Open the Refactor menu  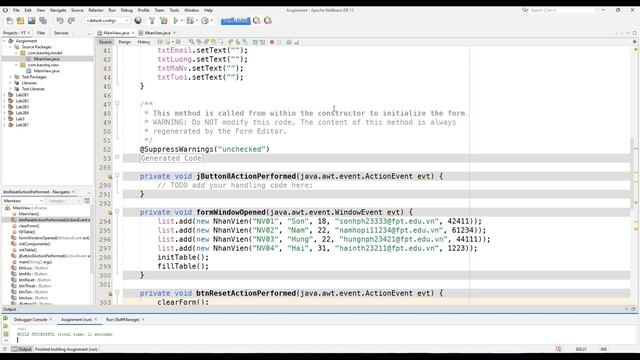[96, 10]
